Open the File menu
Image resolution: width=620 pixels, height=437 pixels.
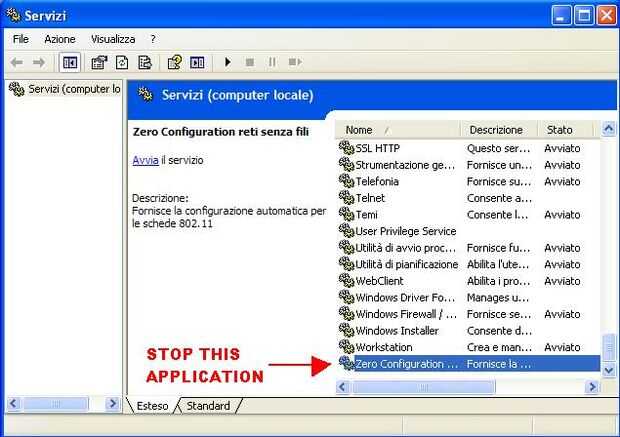click(x=21, y=39)
